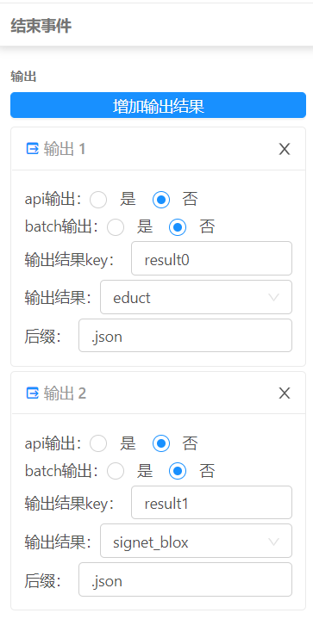313x644 pixels.
Task: Click the 增加输出结果 button
Action: [158, 105]
